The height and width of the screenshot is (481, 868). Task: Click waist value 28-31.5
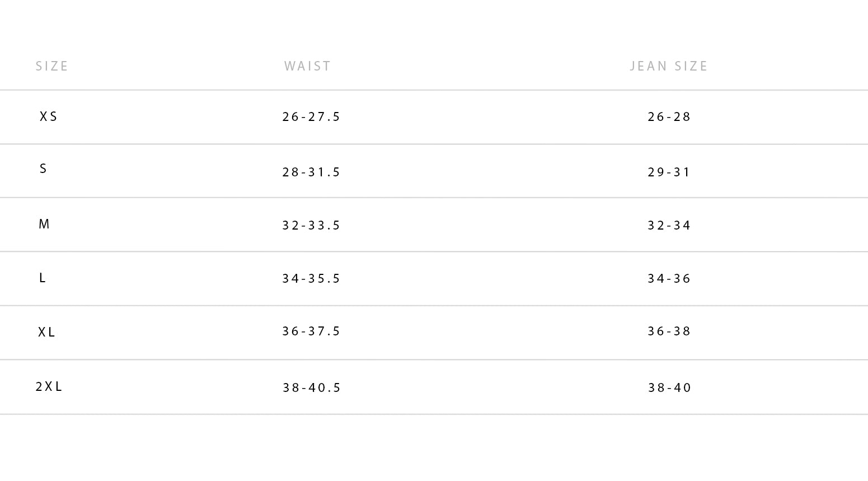coord(312,172)
